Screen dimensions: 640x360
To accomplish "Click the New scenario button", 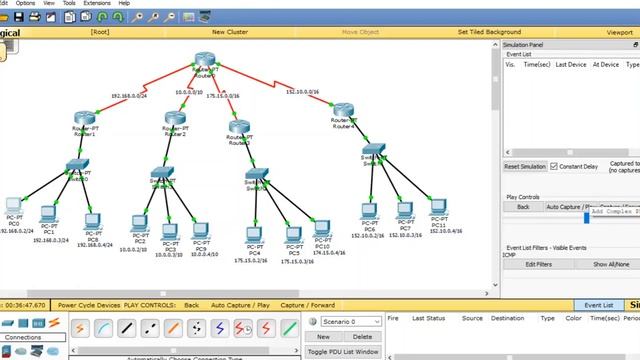I will tap(323, 337).
